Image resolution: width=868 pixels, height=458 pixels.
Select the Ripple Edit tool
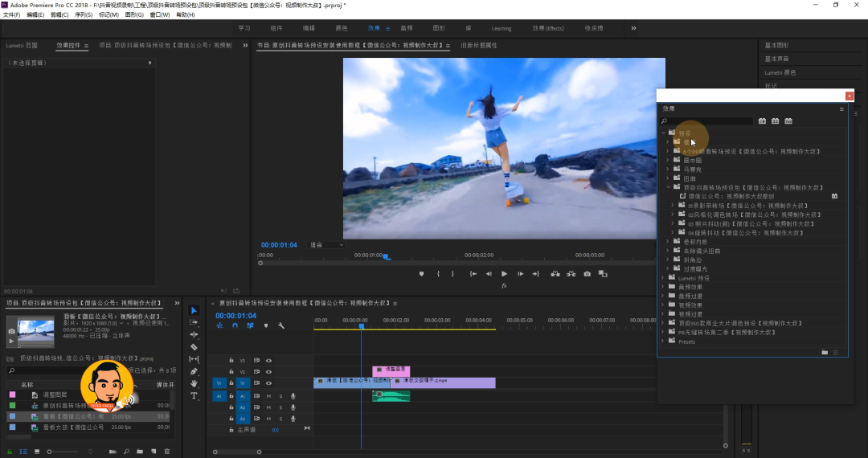point(194,334)
